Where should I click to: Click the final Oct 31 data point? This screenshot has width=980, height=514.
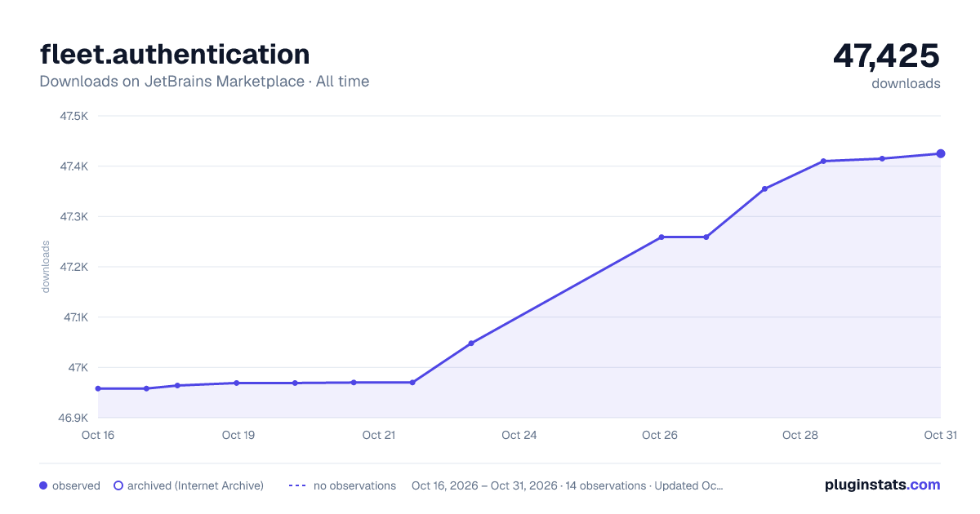(941, 153)
